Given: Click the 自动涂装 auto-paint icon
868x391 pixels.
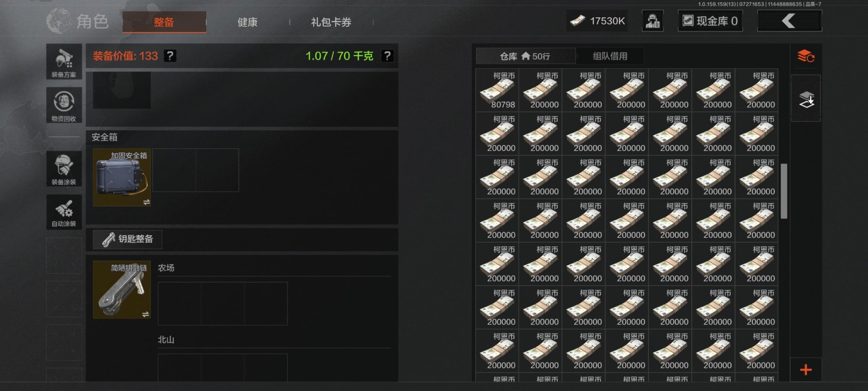Looking at the screenshot, I should pos(64,212).
